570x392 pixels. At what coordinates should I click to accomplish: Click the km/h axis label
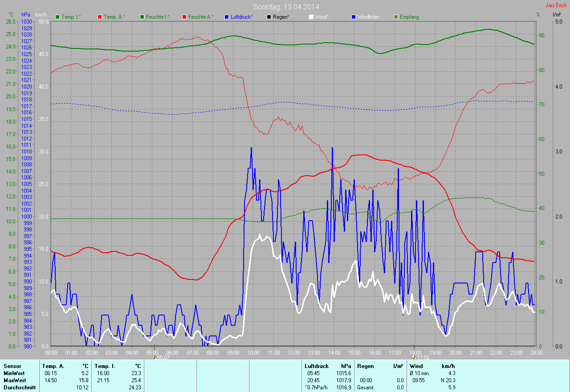tap(41, 15)
